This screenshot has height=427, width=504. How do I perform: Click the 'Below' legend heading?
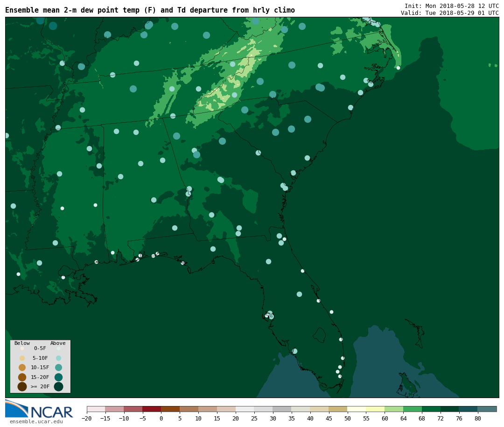[x=22, y=343]
